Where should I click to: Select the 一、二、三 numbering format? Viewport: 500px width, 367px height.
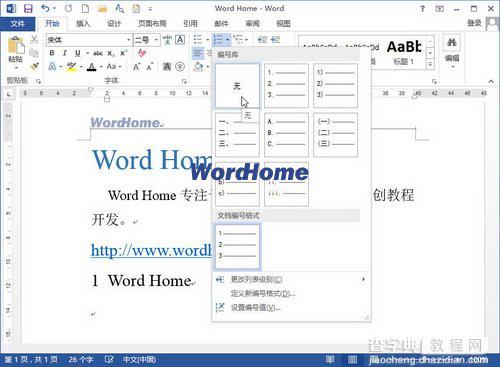[237, 135]
